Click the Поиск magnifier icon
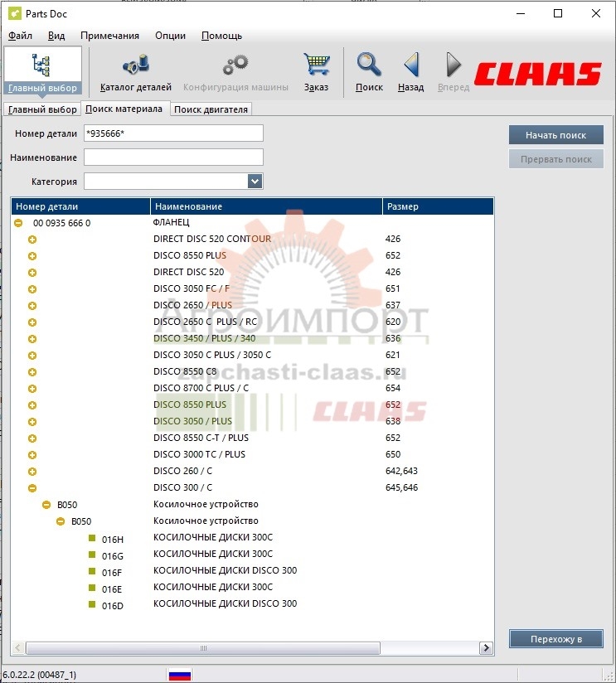 pos(369,73)
